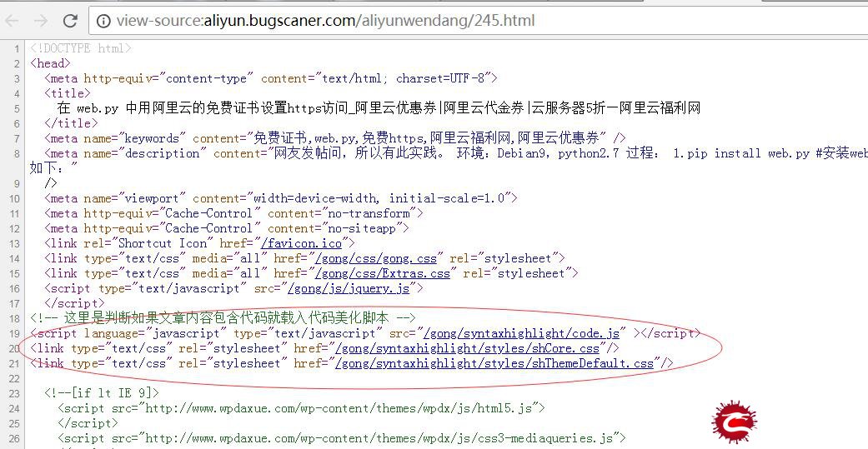Click the page title text about web.py
Viewport: 868px width, 449px height.
(x=379, y=108)
